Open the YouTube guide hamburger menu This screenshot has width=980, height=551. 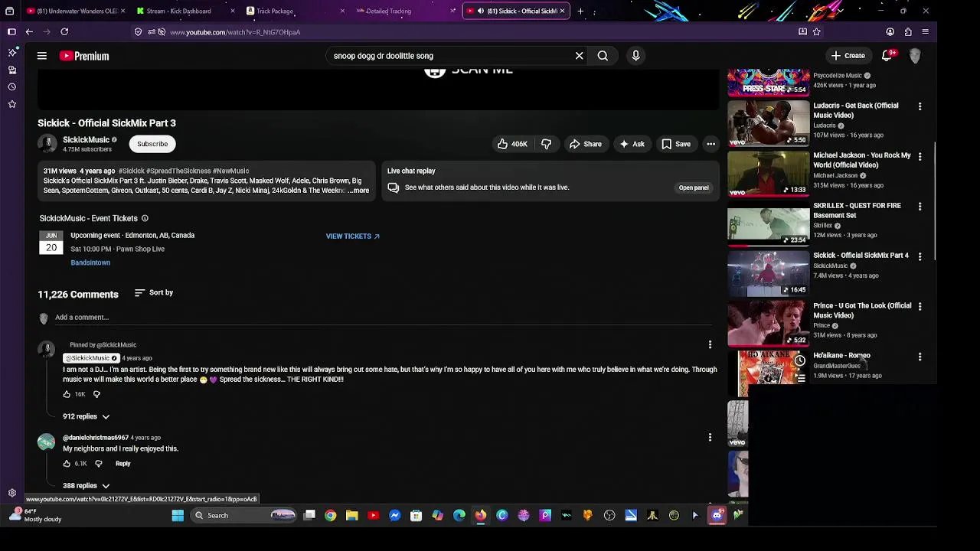pyautogui.click(x=42, y=56)
